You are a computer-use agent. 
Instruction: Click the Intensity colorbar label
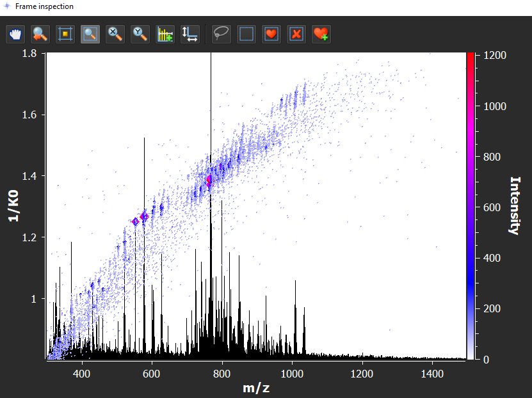point(515,205)
